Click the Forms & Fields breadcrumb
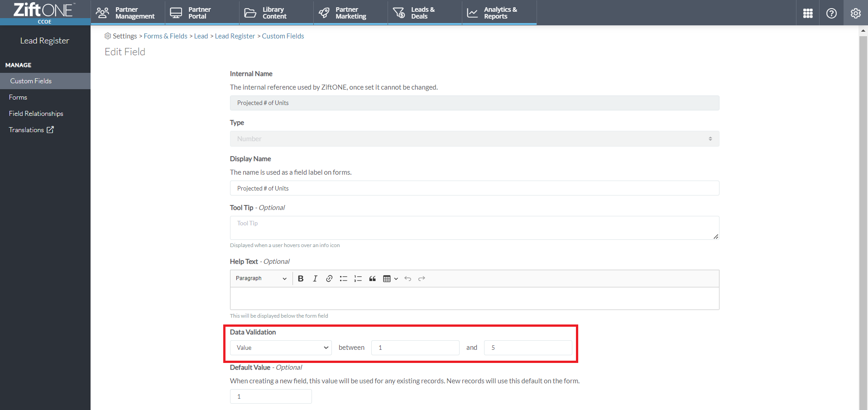 pyautogui.click(x=165, y=36)
